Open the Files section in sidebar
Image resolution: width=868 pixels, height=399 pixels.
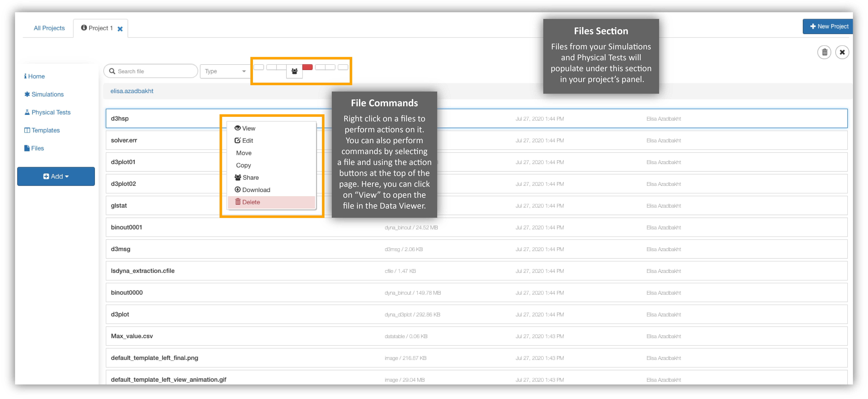point(34,148)
